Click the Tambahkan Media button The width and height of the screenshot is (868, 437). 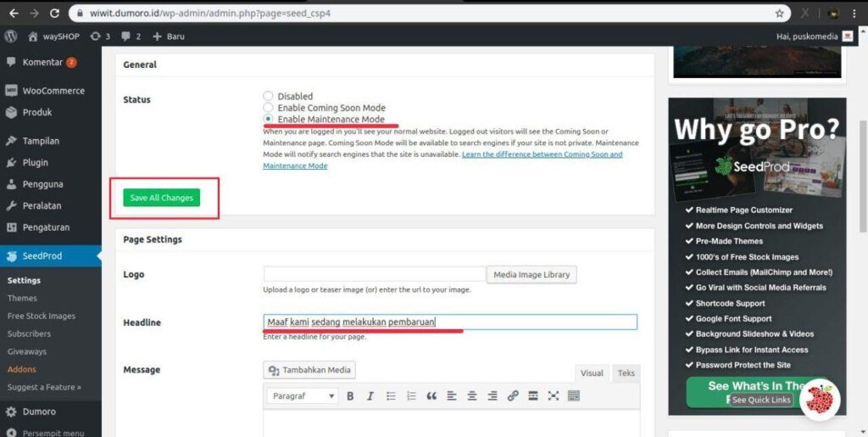point(309,370)
